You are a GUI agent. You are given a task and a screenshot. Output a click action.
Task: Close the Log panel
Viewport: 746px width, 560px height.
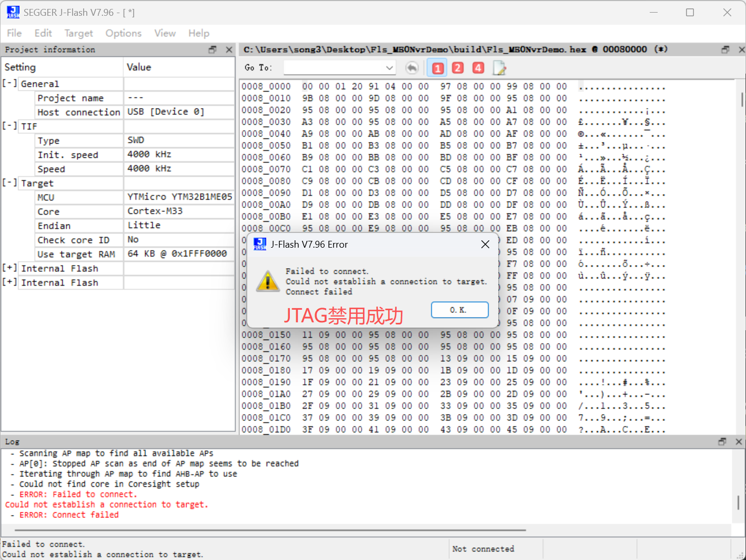point(739,442)
